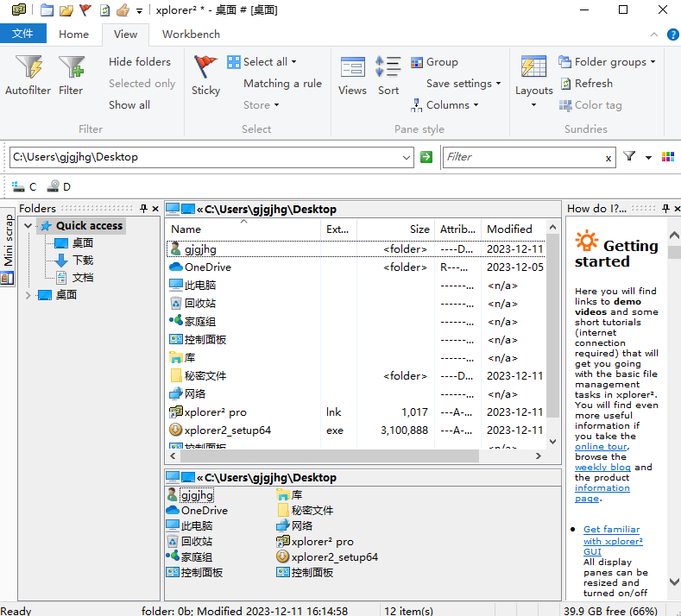Toggle the Group pane style option
681x616 pixels.
433,62
